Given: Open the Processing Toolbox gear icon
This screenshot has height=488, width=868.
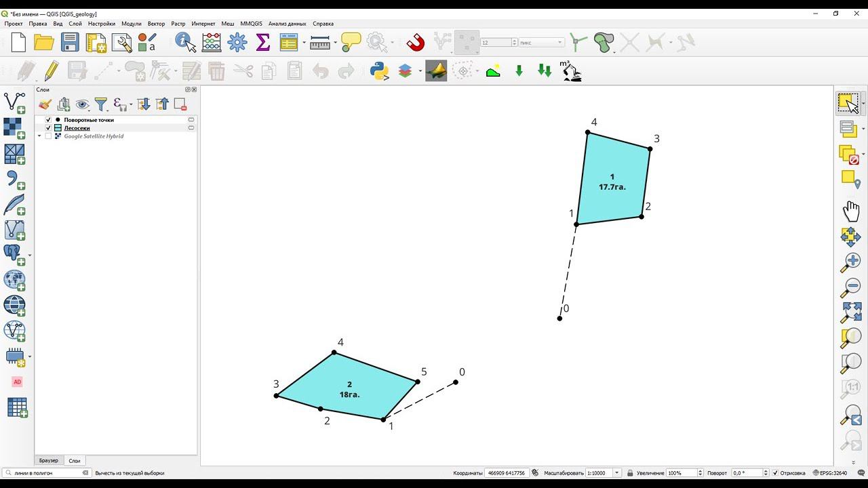Looking at the screenshot, I should pos(237,43).
